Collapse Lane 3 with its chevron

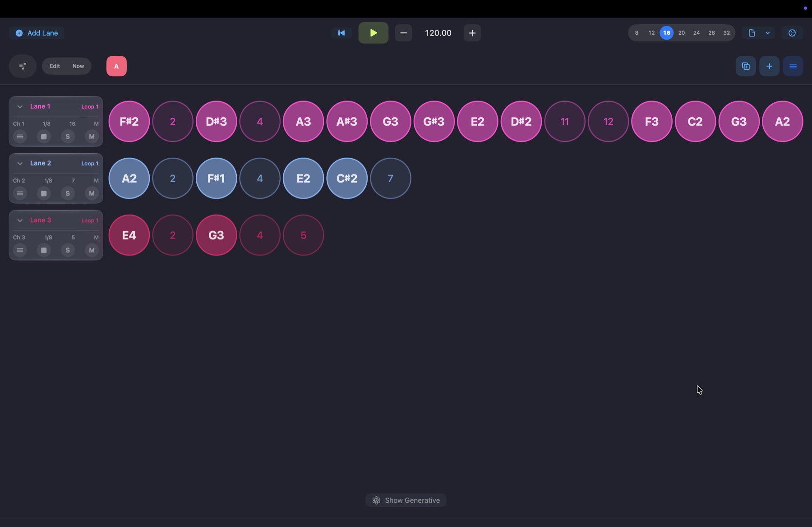point(20,220)
